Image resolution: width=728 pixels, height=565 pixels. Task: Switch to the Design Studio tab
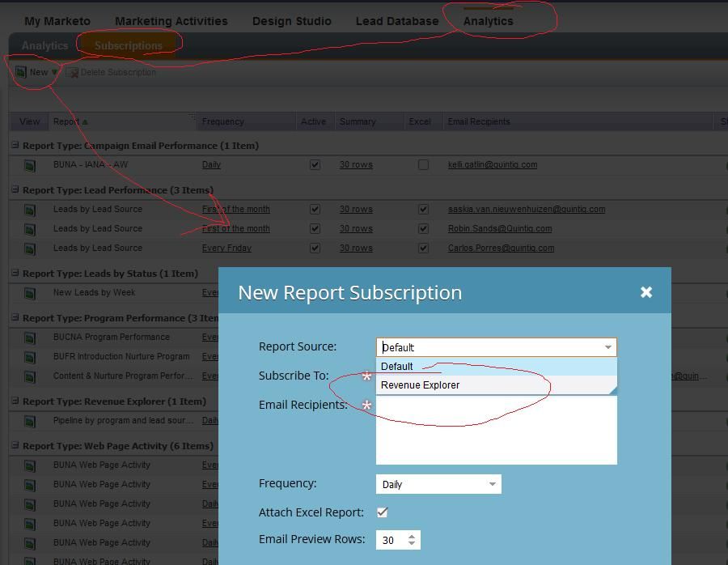coord(291,21)
